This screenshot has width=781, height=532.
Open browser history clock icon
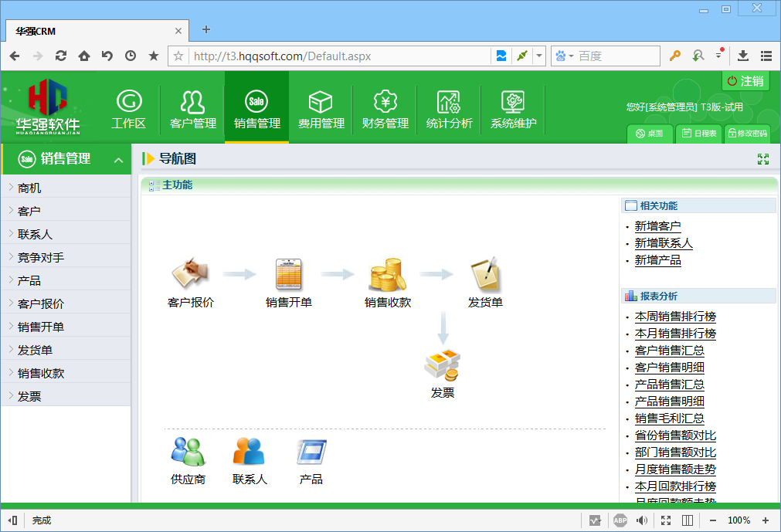coord(131,56)
